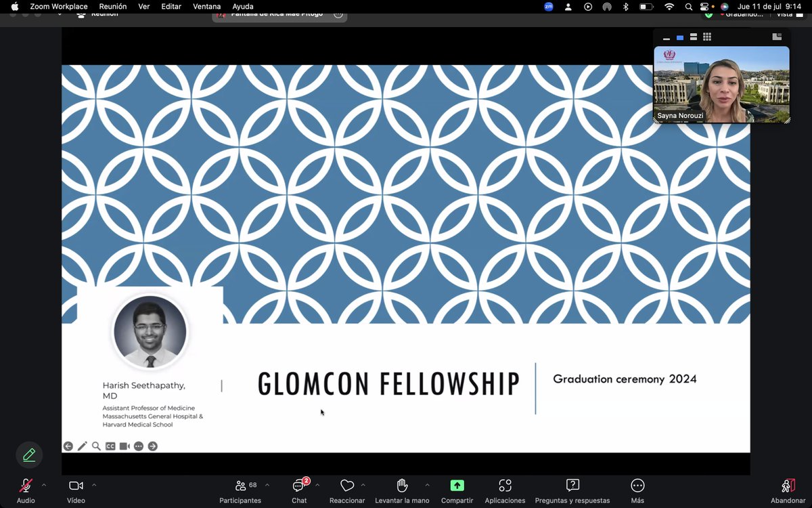This screenshot has height=508, width=812.
Task: Click Harish Seethapathy's portrait on slide
Action: 150,332
